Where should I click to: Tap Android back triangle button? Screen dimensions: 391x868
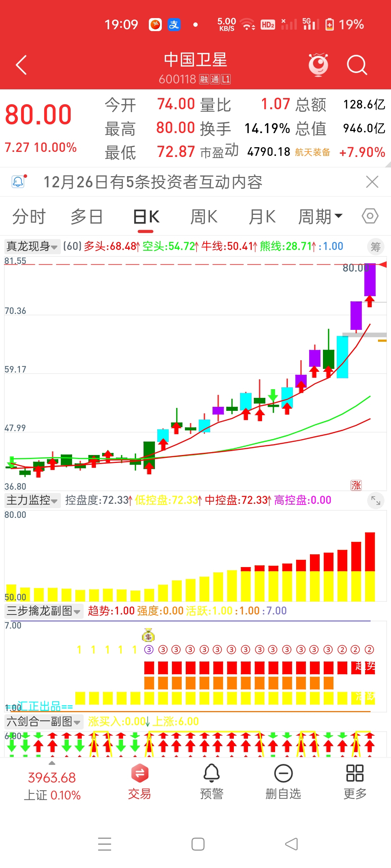point(292,844)
